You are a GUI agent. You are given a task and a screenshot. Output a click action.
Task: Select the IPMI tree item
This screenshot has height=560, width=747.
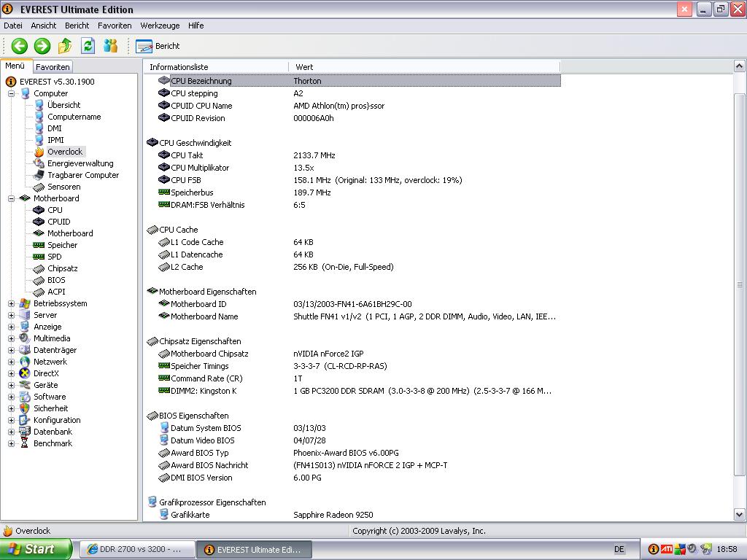(x=55, y=140)
